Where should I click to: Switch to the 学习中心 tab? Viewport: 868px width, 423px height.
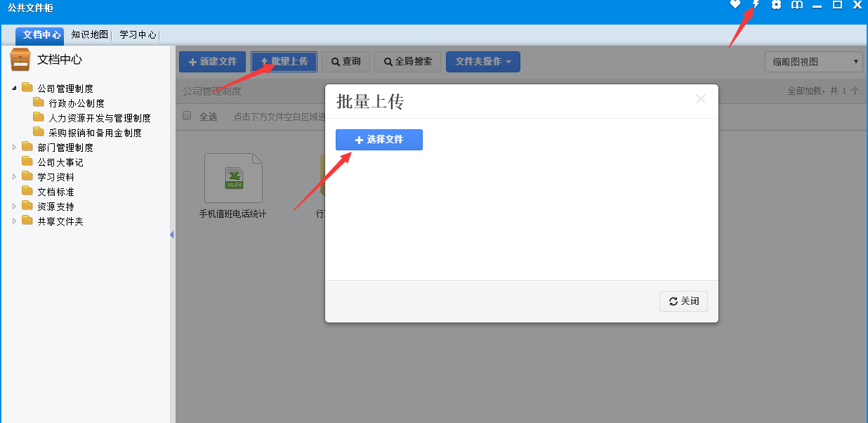pyautogui.click(x=138, y=34)
